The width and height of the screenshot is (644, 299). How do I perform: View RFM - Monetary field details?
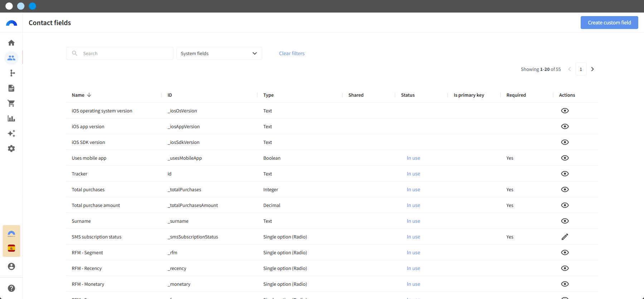click(x=565, y=284)
